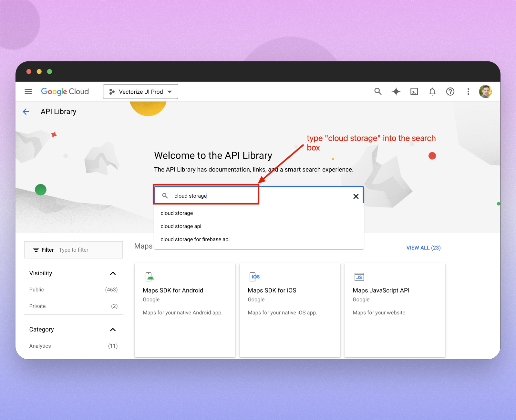Click the green maximize window button
Image resolution: width=516 pixels, height=420 pixels.
(49, 72)
